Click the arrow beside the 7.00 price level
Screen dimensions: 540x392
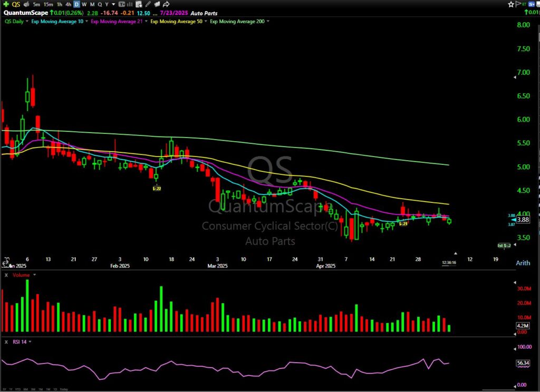click(x=515, y=77)
